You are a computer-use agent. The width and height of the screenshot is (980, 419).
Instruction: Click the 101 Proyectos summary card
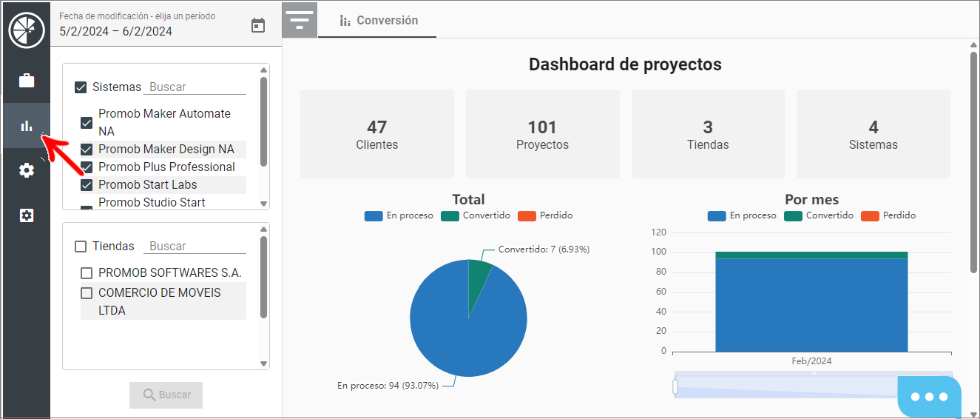point(542,134)
